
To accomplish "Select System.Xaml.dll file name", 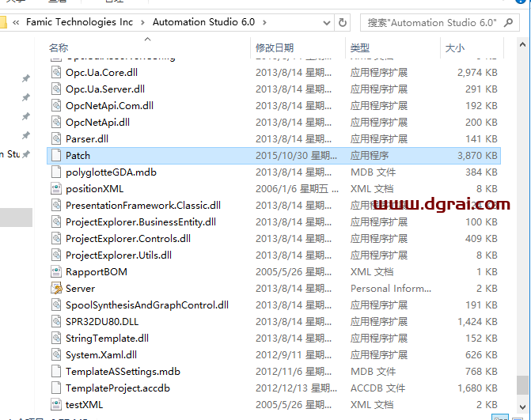I will [x=101, y=355].
